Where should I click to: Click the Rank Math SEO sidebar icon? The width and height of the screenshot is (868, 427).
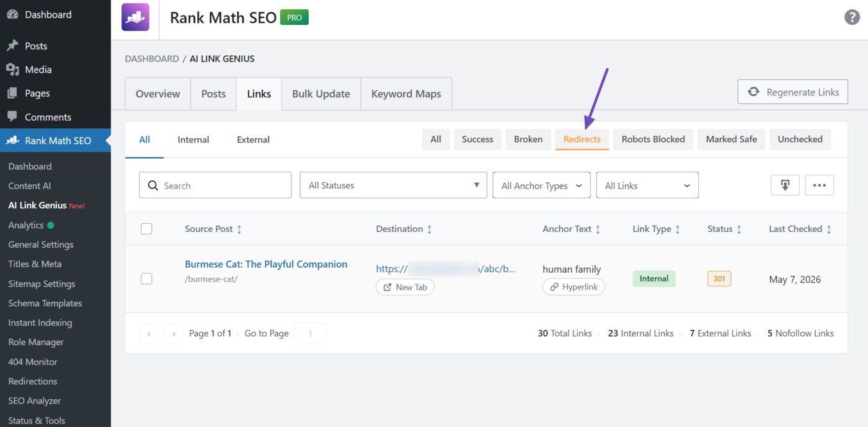click(x=12, y=141)
